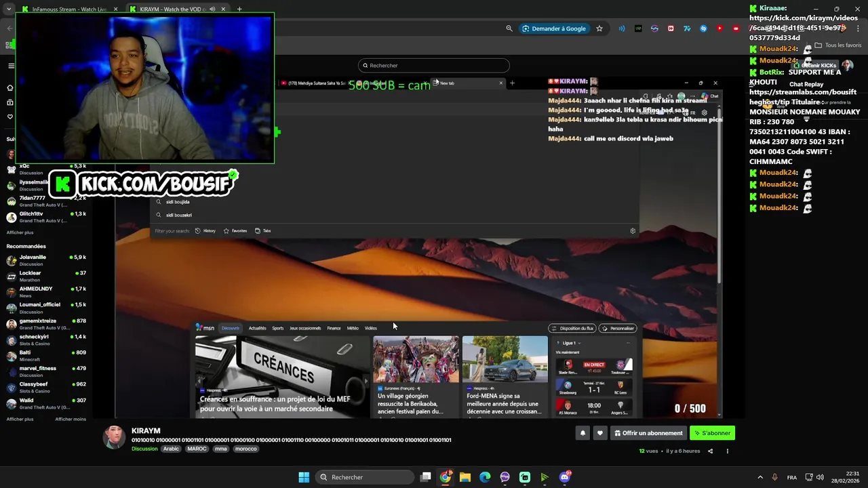Open the three-dot options below the video
868x488 pixels.
[x=728, y=451]
